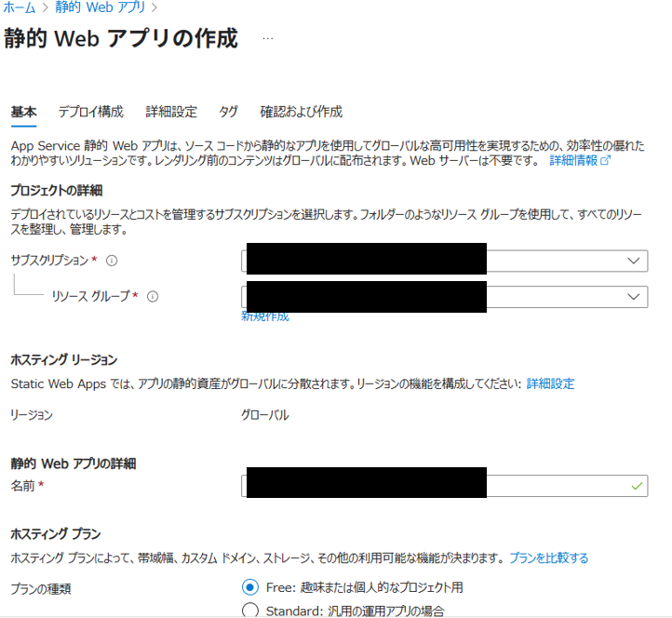This screenshot has width=672, height=618.
Task: Click the リージョン label
Action: (x=32, y=415)
